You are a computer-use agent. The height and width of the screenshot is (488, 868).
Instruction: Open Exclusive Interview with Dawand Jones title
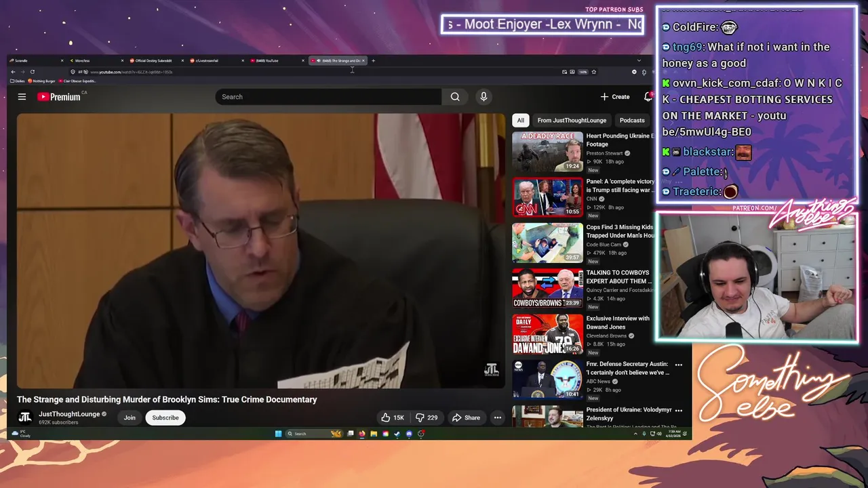point(618,323)
